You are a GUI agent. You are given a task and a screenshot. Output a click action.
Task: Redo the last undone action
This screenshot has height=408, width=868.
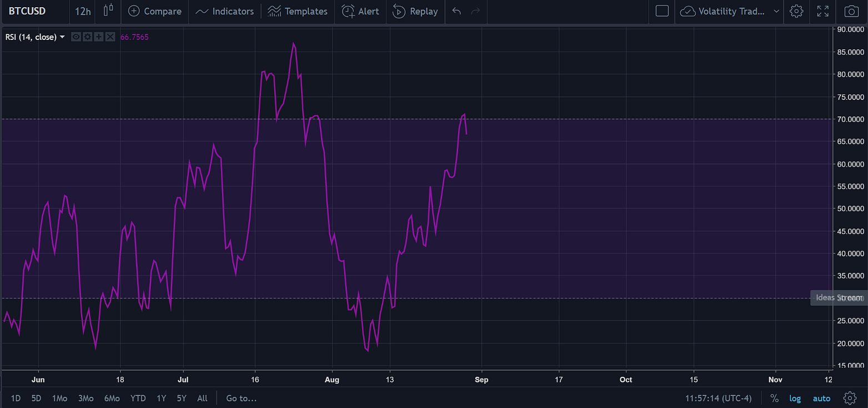[x=475, y=11]
